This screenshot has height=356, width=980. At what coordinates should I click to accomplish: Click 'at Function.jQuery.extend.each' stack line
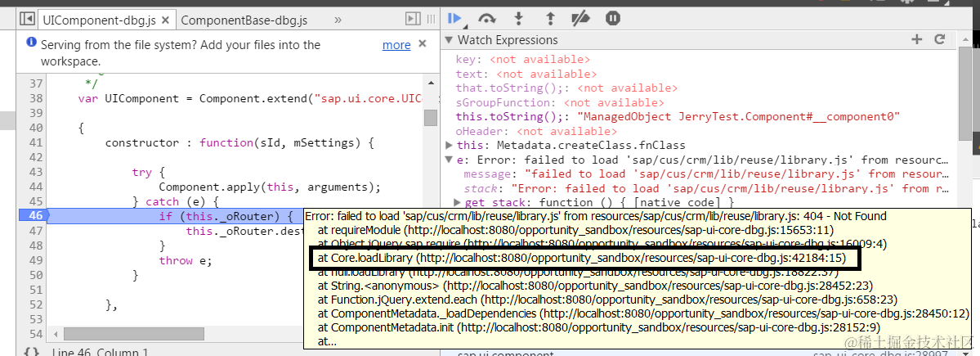tap(606, 299)
